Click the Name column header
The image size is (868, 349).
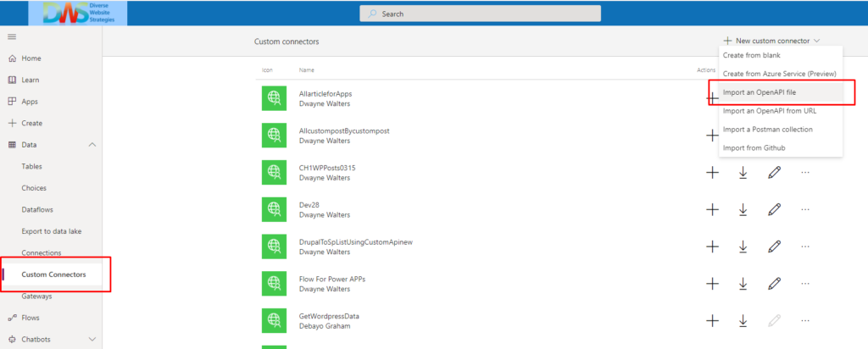[x=307, y=70]
